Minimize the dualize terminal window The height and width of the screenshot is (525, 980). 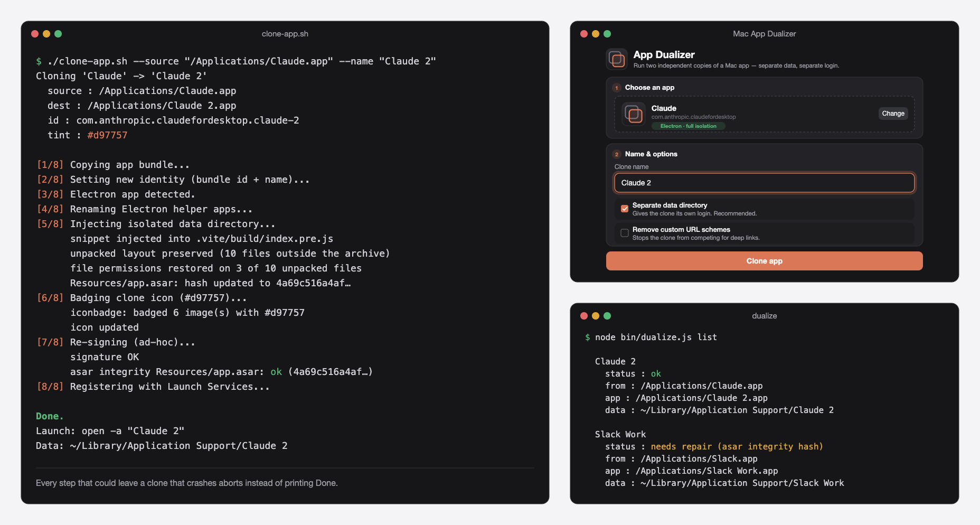596,316
